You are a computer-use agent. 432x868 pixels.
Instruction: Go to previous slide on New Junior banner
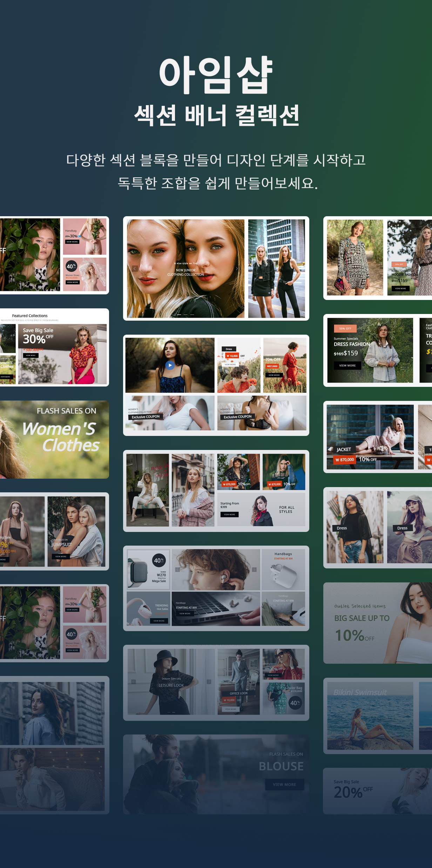click(x=135, y=268)
